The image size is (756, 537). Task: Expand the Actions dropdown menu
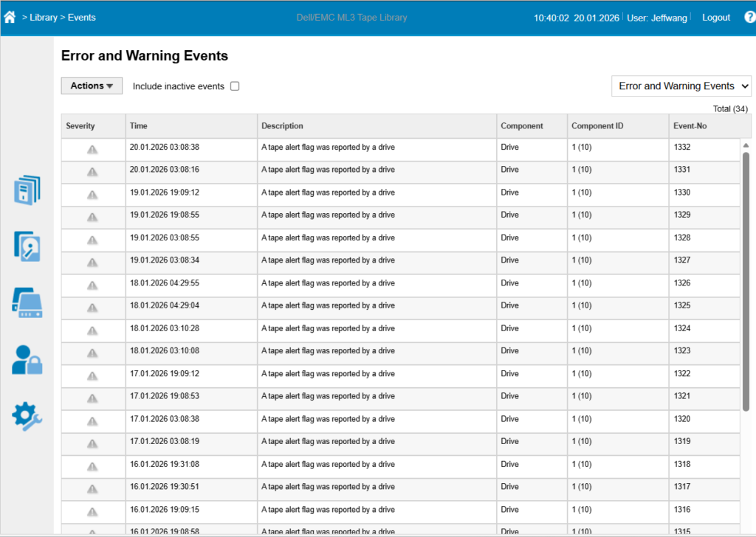point(92,86)
